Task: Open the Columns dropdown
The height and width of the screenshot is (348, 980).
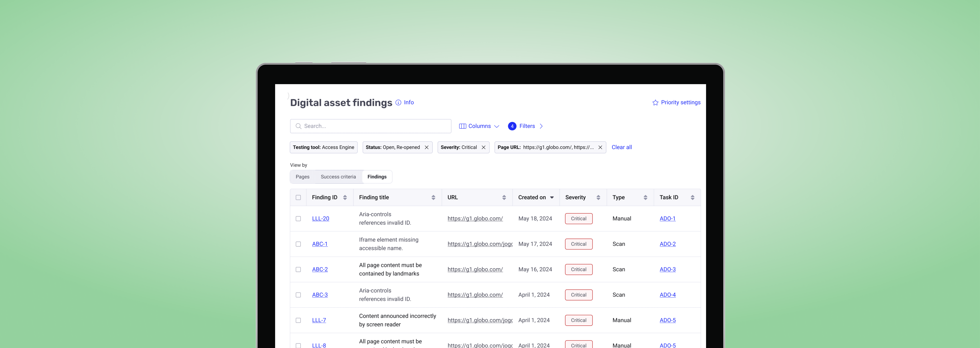Action: [479, 126]
